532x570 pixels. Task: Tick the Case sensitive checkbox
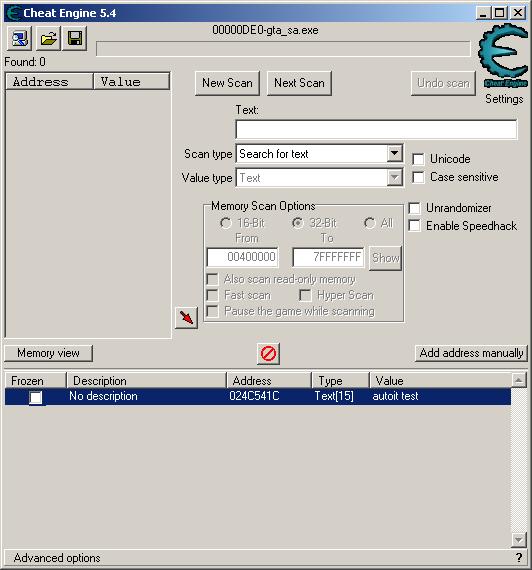(418, 177)
